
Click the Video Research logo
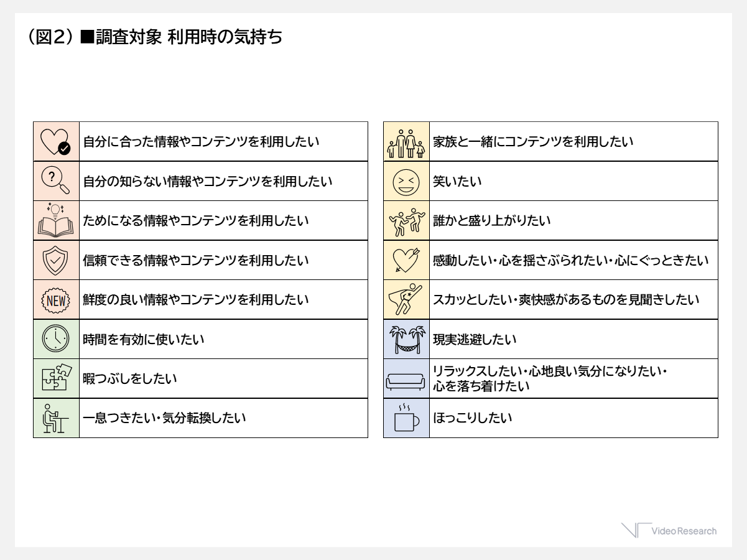669,531
